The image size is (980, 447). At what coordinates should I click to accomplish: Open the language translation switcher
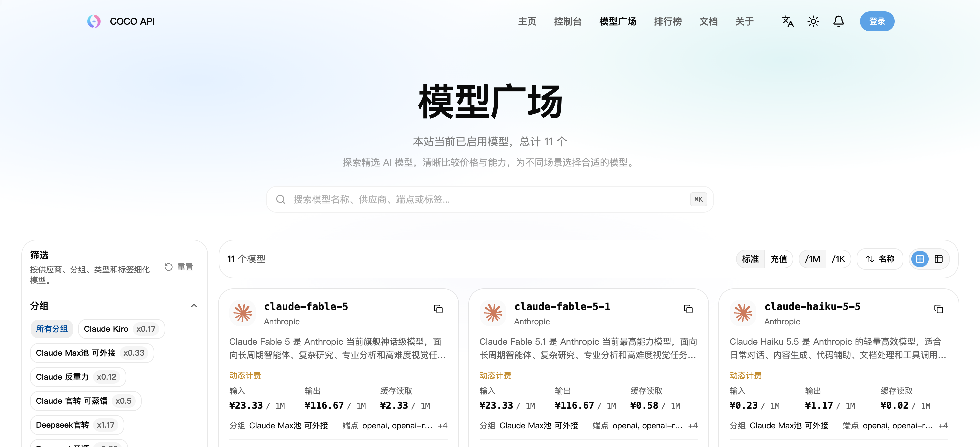point(787,21)
